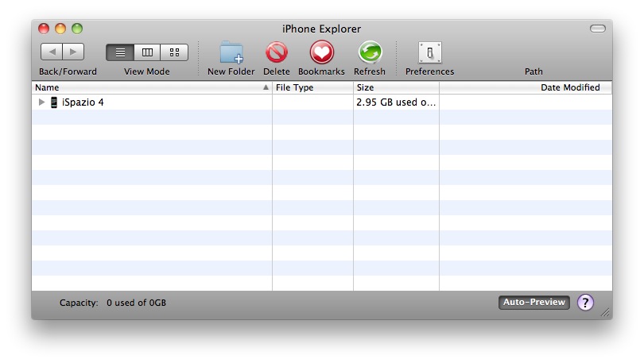Click the red Delete icon
Image resolution: width=644 pixels, height=363 pixels.
click(277, 53)
